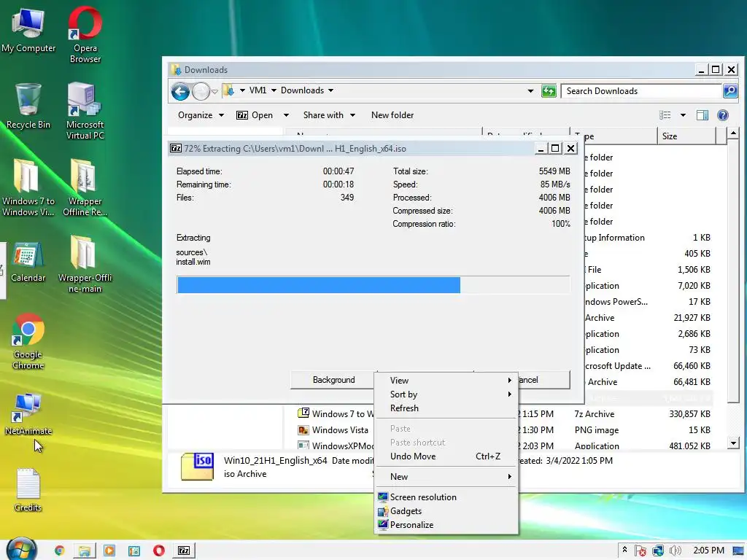Open the Action Center flag icon
Image resolution: width=747 pixels, height=560 pixels.
pos(640,551)
